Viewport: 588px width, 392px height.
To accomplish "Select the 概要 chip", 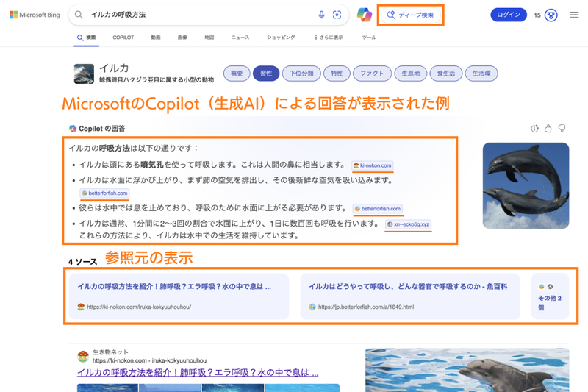I will click(237, 74).
